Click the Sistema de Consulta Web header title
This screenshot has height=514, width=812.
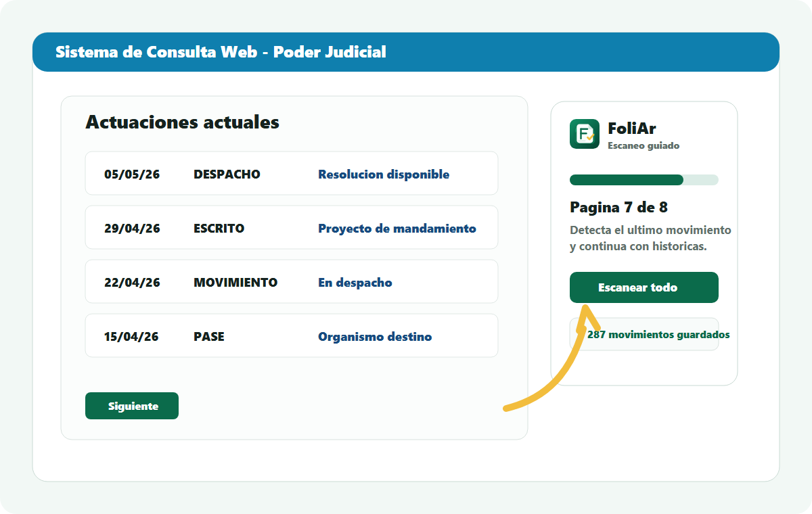pyautogui.click(x=221, y=52)
